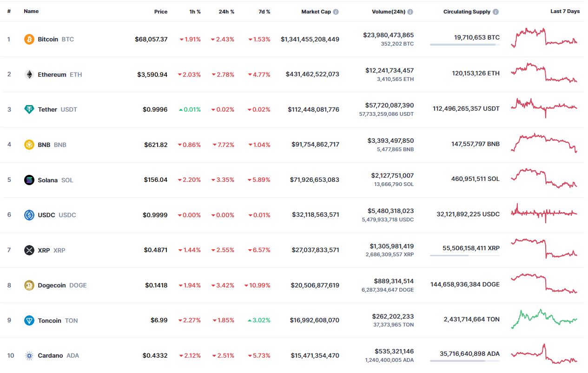Click the Circulating Supply info icon
The image size is (588, 373).
496,12
